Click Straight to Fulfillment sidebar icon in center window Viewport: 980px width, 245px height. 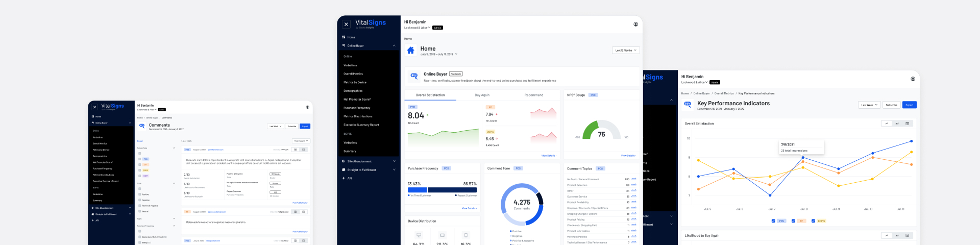pyautogui.click(x=344, y=170)
